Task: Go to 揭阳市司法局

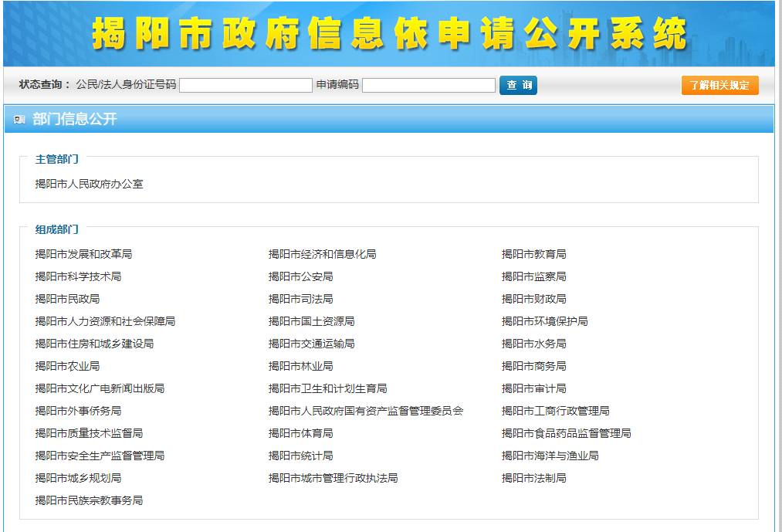Action: point(301,299)
